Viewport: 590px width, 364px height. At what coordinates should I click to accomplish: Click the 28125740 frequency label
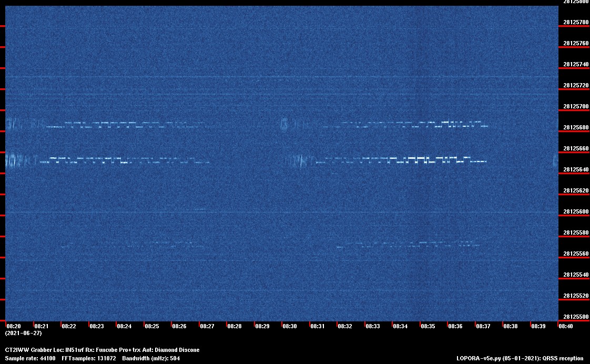pyautogui.click(x=576, y=65)
